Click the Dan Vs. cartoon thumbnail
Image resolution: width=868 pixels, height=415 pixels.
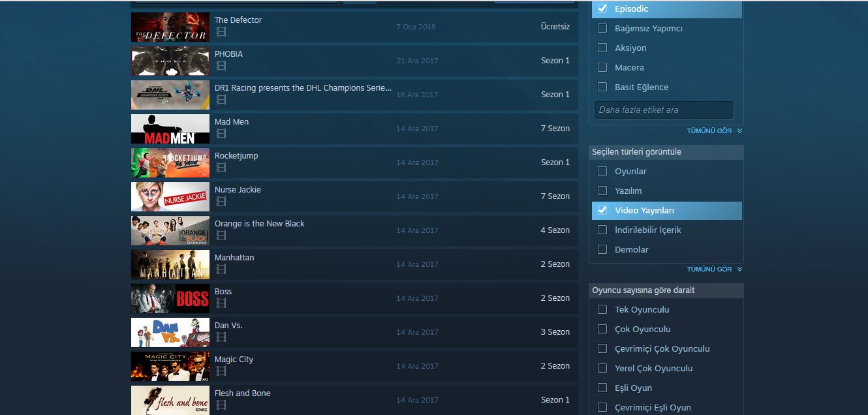click(x=170, y=332)
